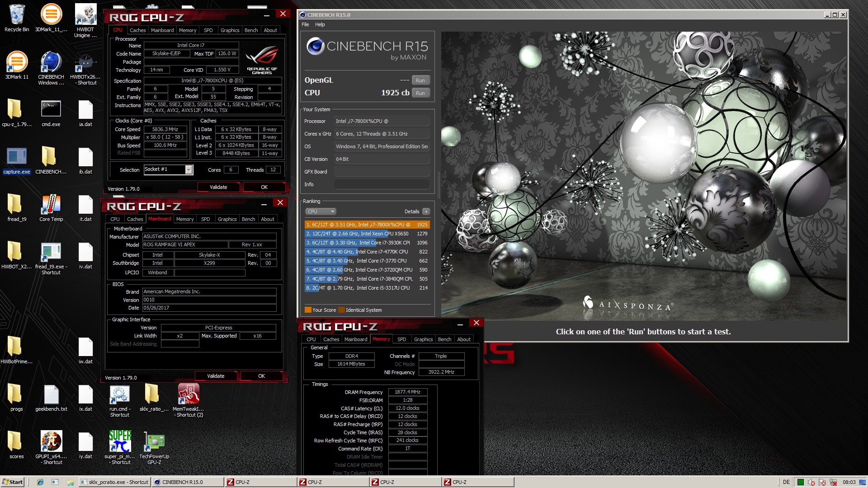Launch MemTweakIt shortcut icon
868x488 pixels.
click(189, 400)
